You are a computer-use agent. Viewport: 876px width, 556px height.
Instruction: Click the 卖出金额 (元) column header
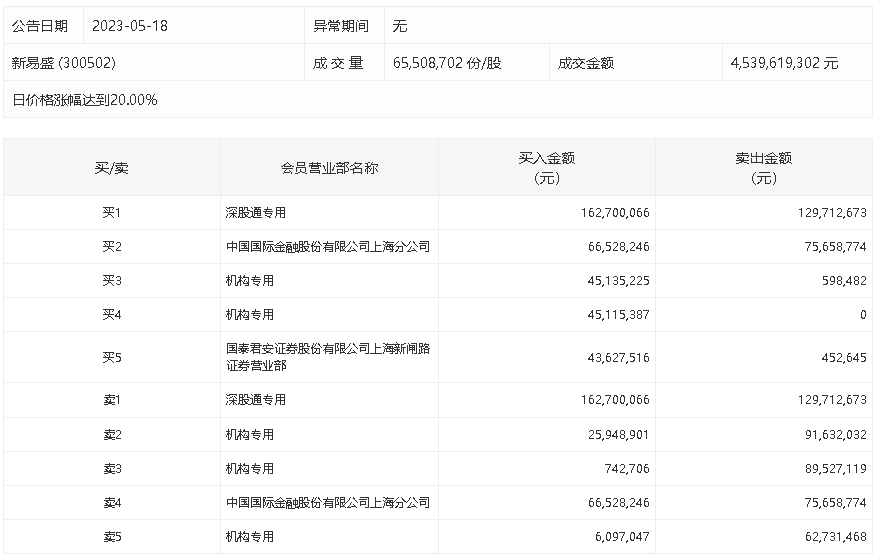[x=764, y=168]
